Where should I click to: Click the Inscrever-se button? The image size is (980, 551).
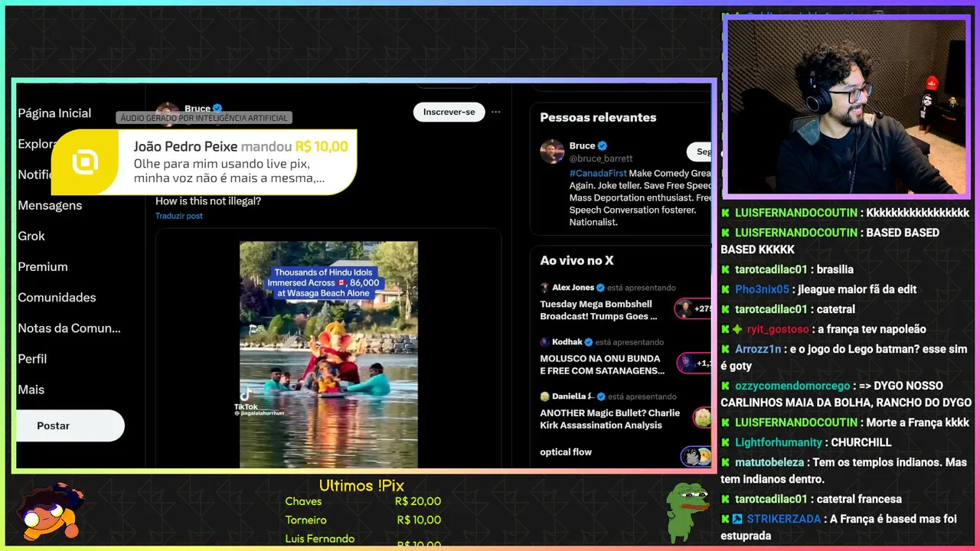[x=449, y=112]
